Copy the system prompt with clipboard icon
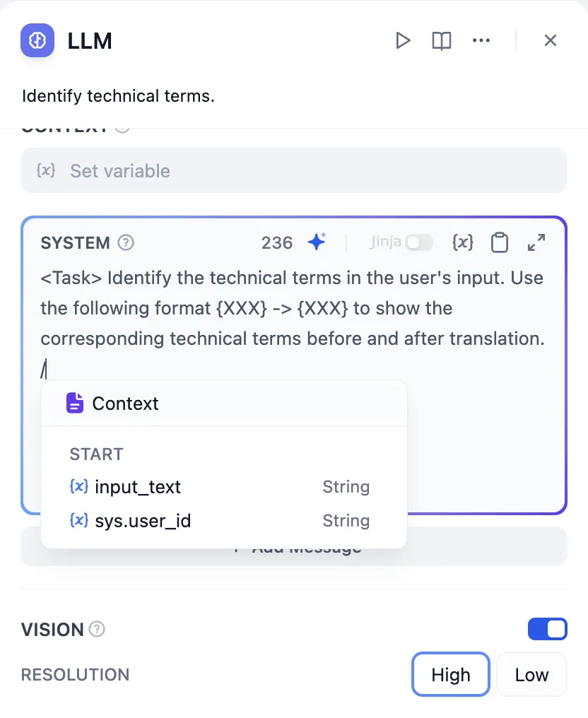This screenshot has height=718, width=588. click(500, 242)
